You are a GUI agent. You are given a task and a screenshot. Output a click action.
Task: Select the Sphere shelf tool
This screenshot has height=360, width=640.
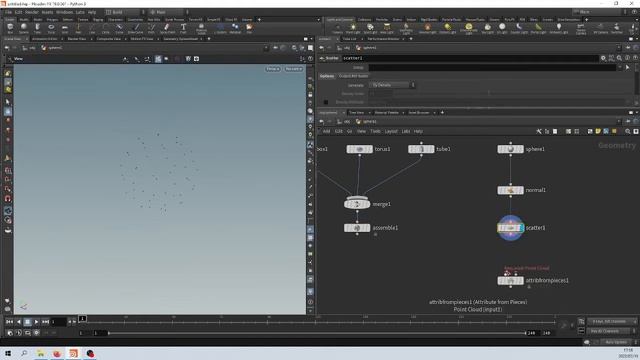point(24,28)
